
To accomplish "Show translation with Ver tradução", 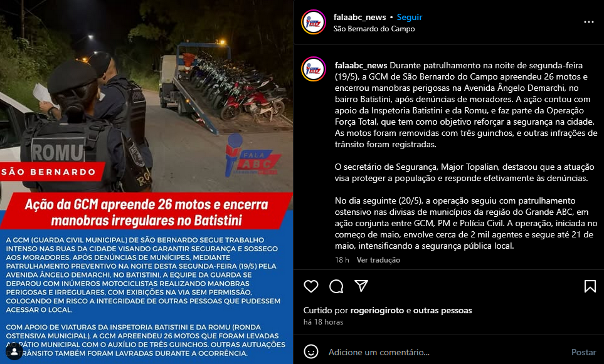I will (378, 260).
